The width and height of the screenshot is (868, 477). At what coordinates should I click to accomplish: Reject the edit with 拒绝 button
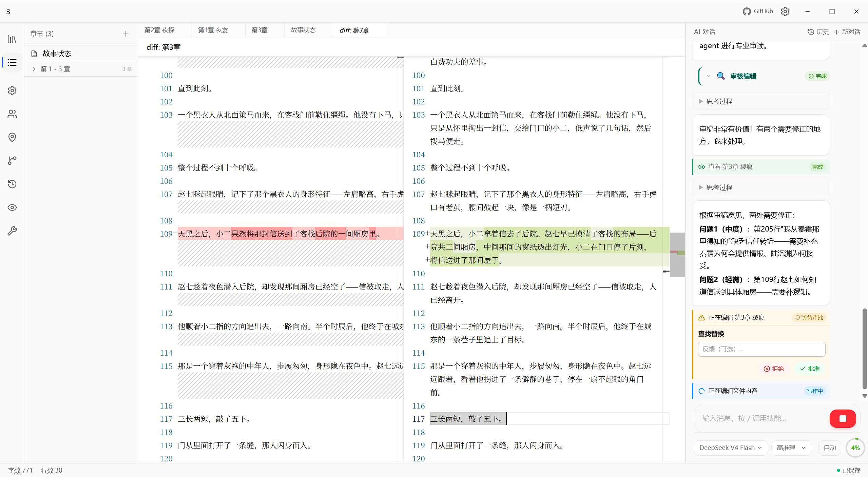pos(774,369)
